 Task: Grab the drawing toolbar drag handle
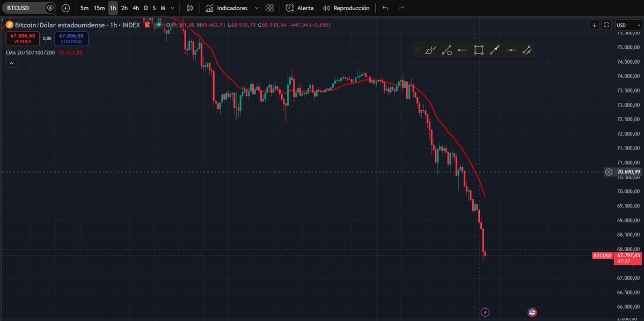(418, 50)
